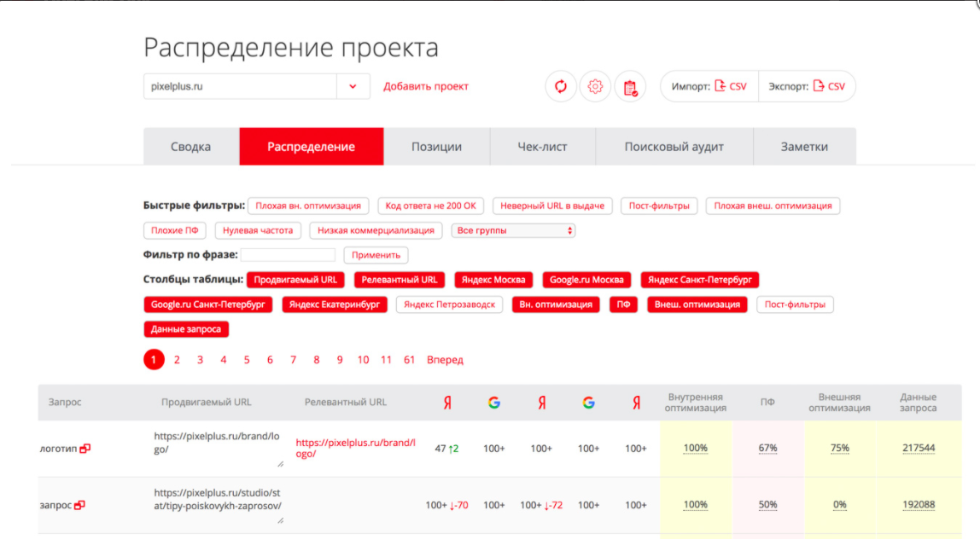980x551 pixels.
Task: Click the red G column header icon
Action: [494, 403]
